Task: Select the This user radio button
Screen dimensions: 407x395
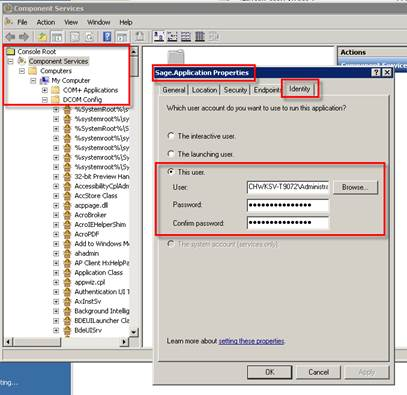Action: (171, 172)
